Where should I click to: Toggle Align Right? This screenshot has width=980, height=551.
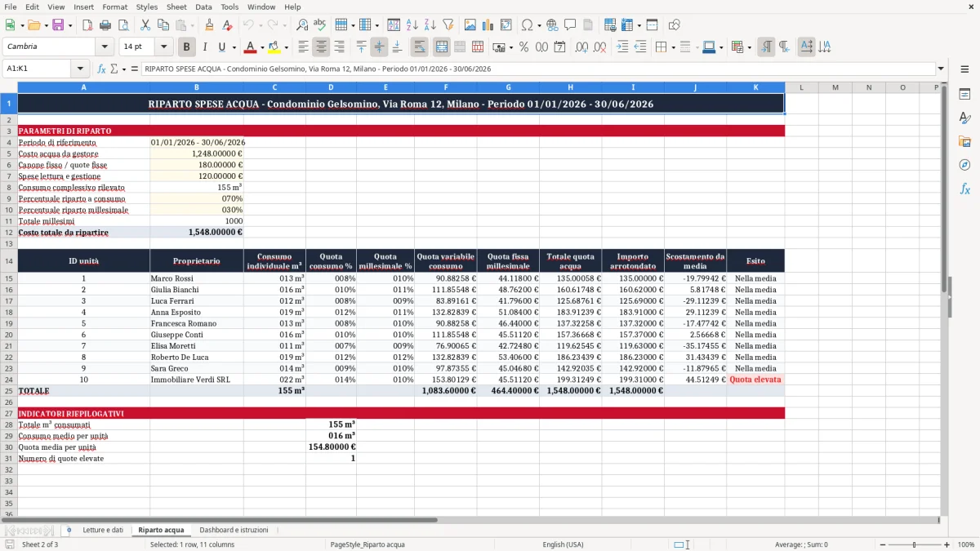coord(339,47)
